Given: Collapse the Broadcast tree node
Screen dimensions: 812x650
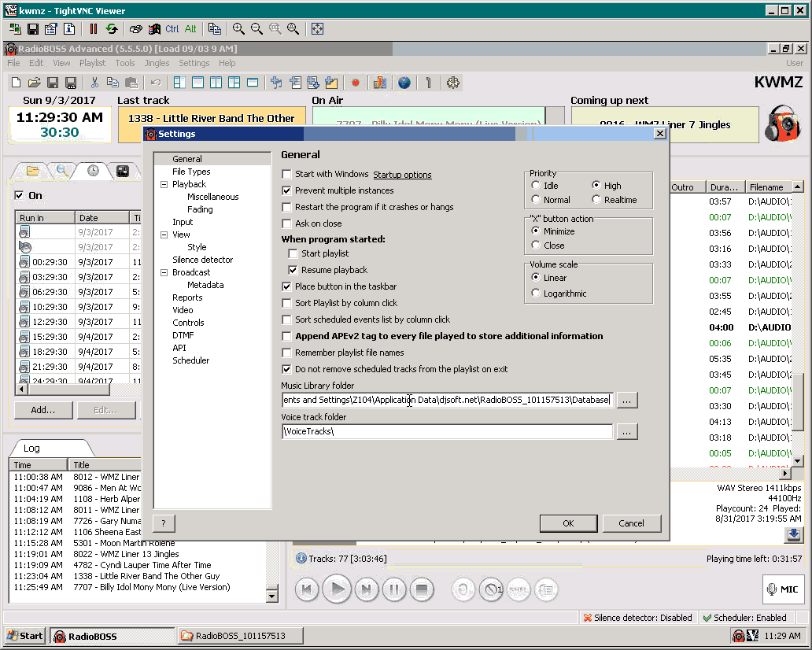Looking at the screenshot, I should [164, 272].
